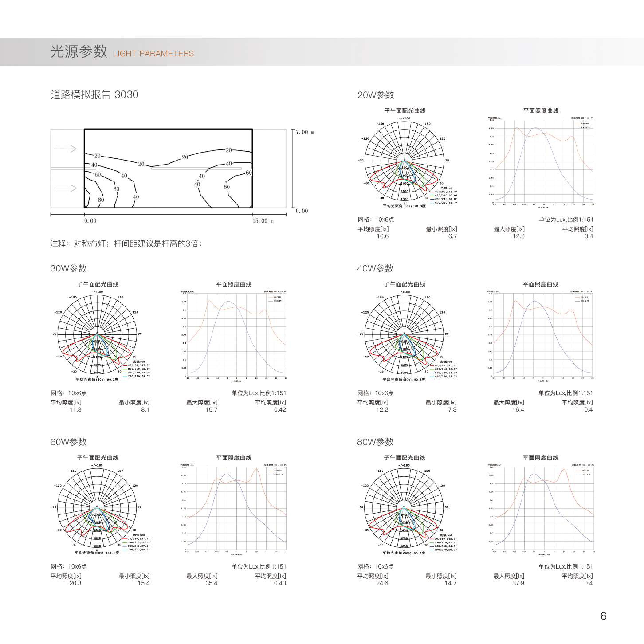Click 80W average illuminance value 24.6
This screenshot has height=644, width=644.
point(382,583)
